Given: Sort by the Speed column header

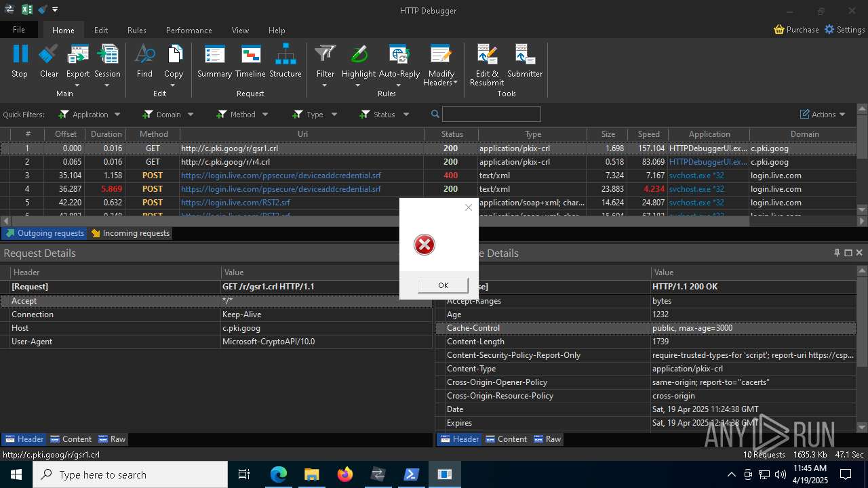Looking at the screenshot, I should point(648,134).
